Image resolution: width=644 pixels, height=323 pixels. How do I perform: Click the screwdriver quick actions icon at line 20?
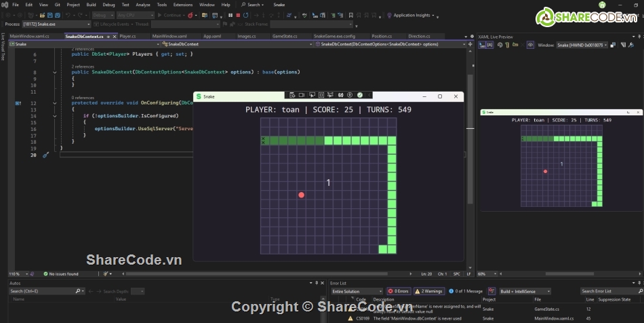coord(46,155)
